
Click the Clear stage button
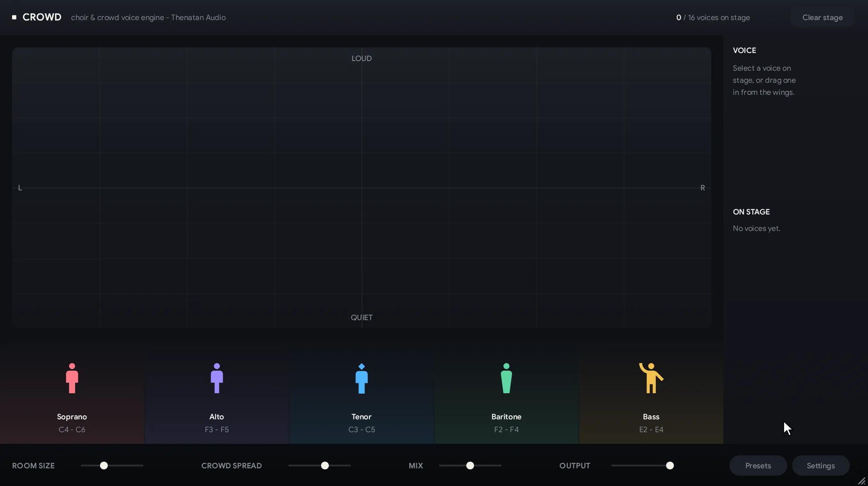pyautogui.click(x=823, y=18)
